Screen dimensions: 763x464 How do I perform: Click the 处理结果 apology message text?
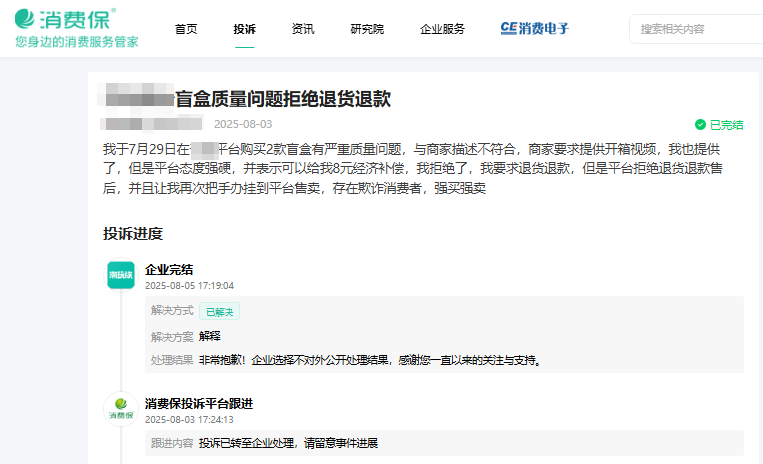[370, 360]
